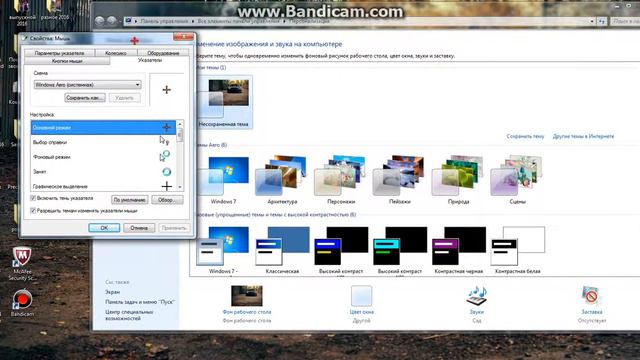Expand the 'Панель управления' breadcrumb arrow
This screenshot has width=640, height=360.
pyautogui.click(x=193, y=21)
